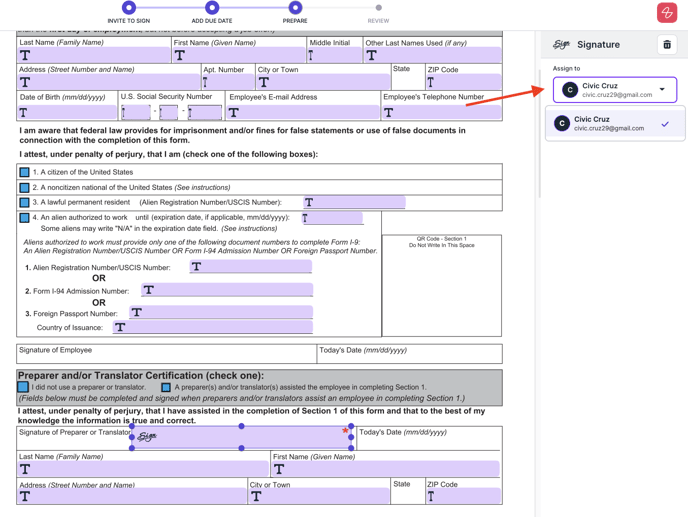This screenshot has width=688, height=517.
Task: Select the preparer street Address field
Action: pyautogui.click(x=132, y=496)
